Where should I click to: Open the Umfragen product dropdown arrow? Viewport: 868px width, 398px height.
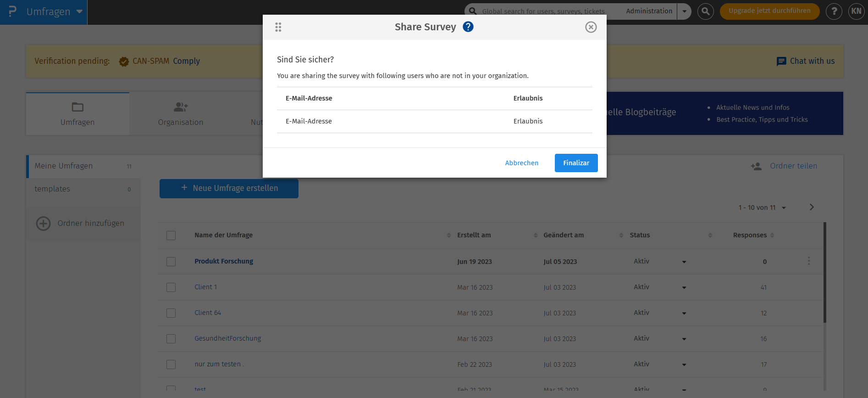79,11
